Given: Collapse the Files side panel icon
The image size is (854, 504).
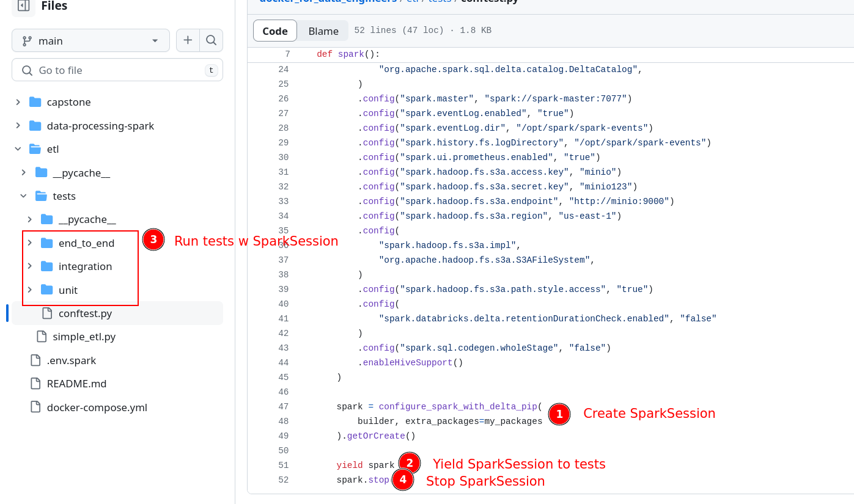Looking at the screenshot, I should (23, 6).
